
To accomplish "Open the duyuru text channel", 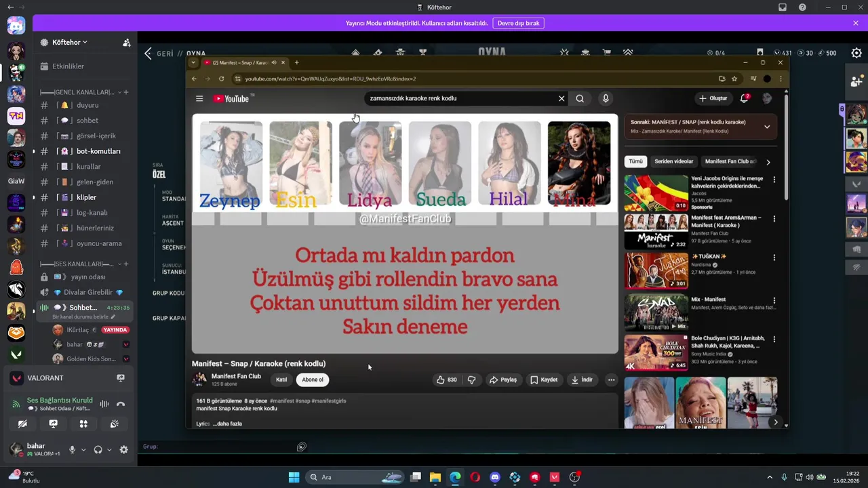I will coord(84,105).
